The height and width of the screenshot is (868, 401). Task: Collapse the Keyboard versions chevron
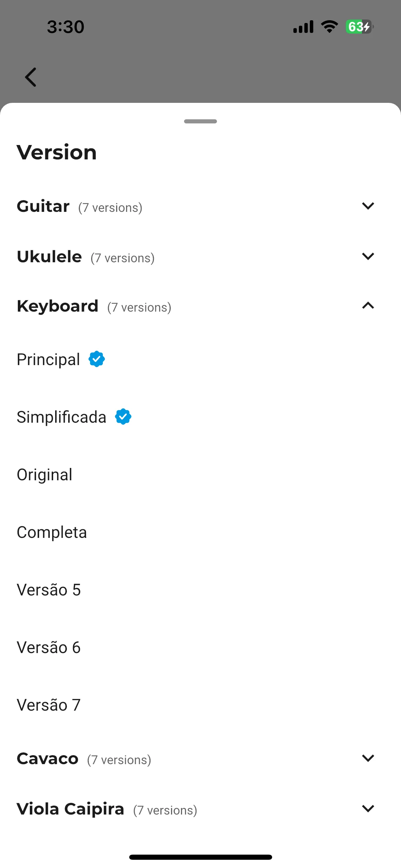(x=368, y=305)
